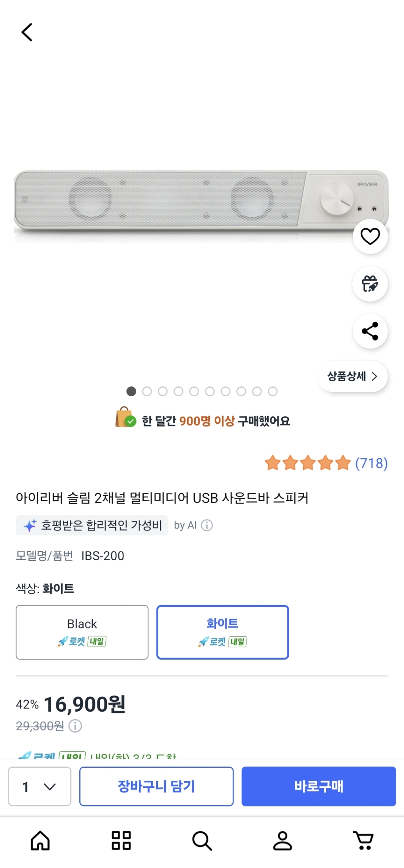The width and height of the screenshot is (404, 868).
Task: Add product to wishlist via heart icon
Action: (x=370, y=236)
